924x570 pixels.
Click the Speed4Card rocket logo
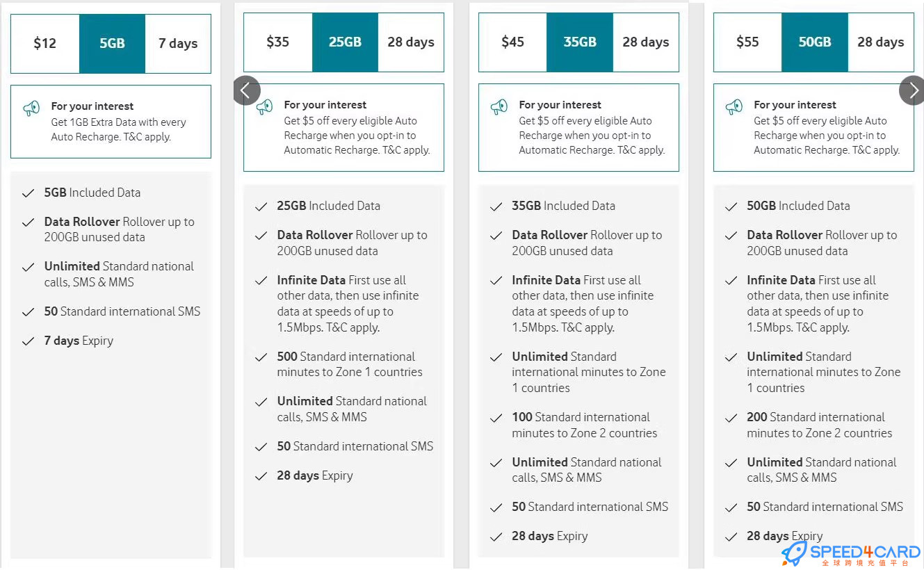pyautogui.click(x=795, y=553)
